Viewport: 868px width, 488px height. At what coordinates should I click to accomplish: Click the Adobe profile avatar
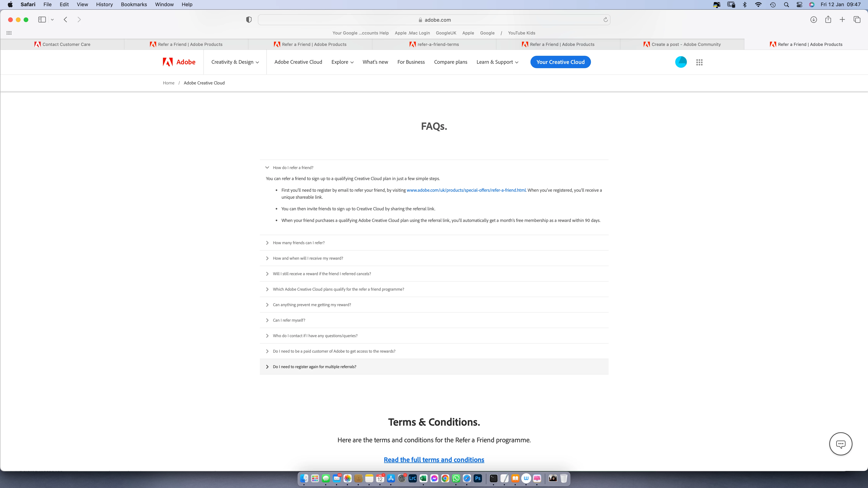click(681, 62)
